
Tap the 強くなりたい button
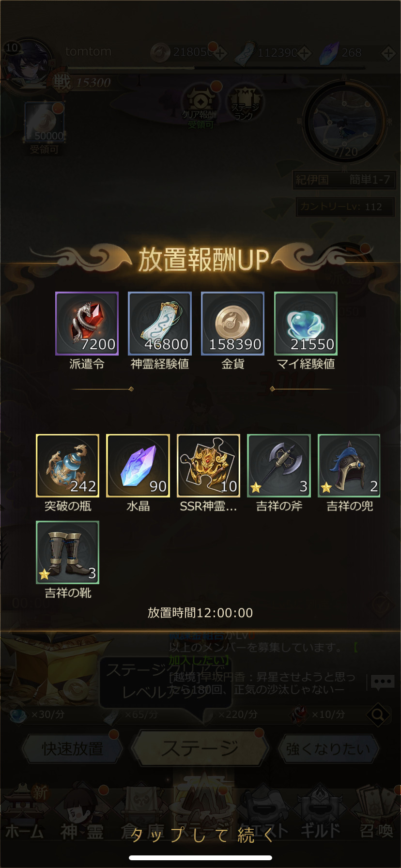328,749
